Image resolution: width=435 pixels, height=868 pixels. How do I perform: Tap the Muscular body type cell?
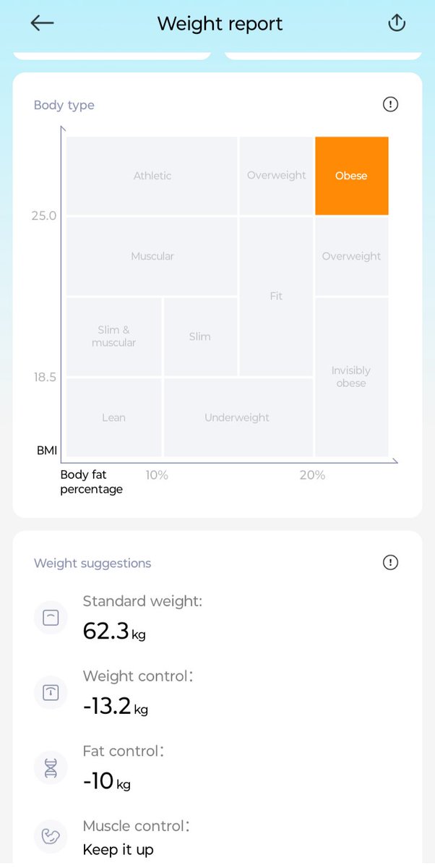(152, 256)
